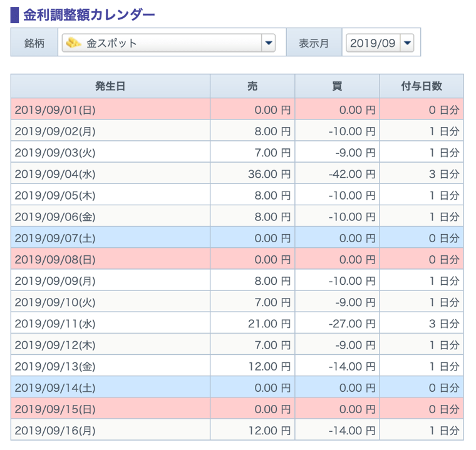Viewport: 476px width, 450px height.
Task: Click 8.00 円 in the 09/02 row
Action: click(272, 131)
